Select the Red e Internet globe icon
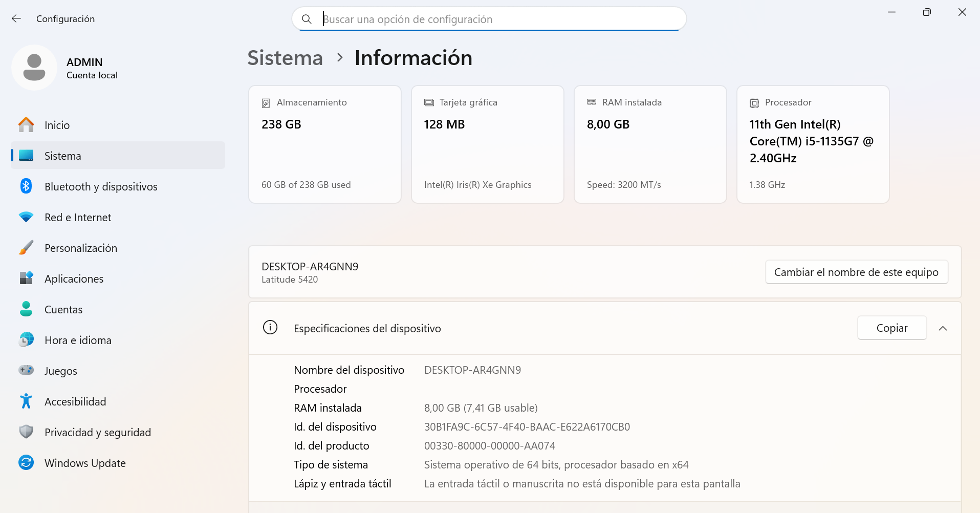This screenshot has width=980, height=513. [26, 217]
